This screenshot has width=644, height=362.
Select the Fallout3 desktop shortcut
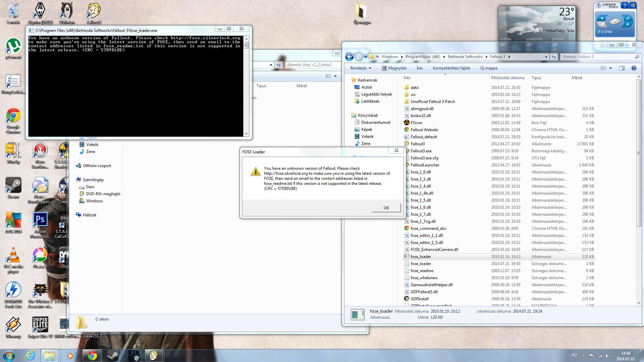(94, 13)
